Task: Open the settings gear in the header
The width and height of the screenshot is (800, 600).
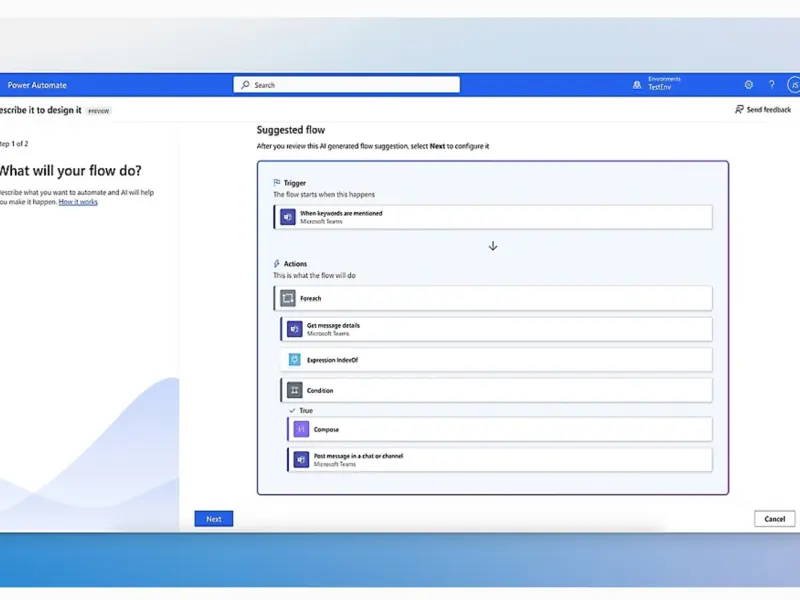Action: (749, 85)
